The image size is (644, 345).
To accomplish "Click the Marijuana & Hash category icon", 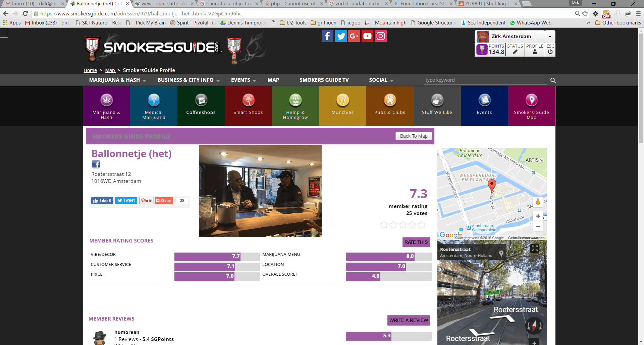I will point(107,100).
